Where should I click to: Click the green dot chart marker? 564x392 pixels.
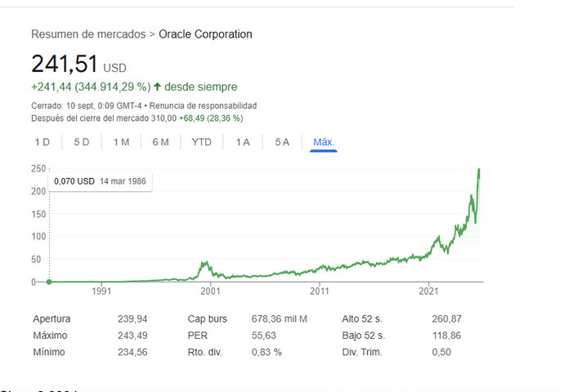49,282
